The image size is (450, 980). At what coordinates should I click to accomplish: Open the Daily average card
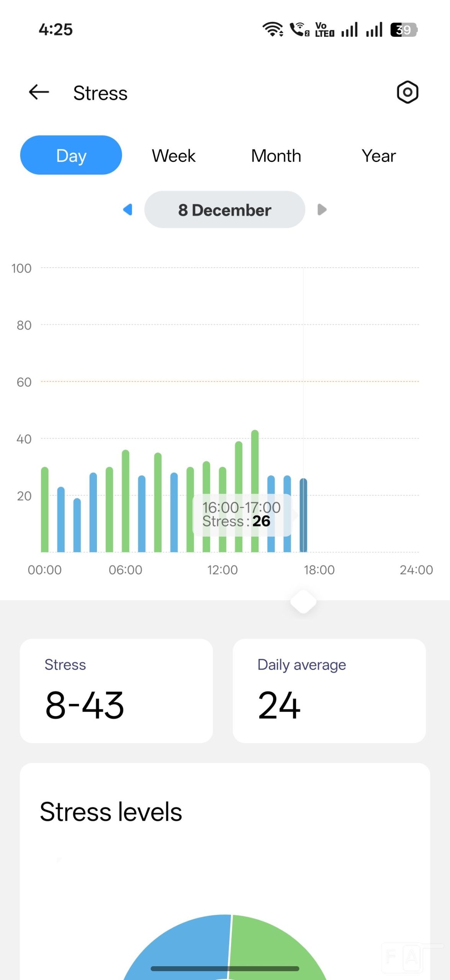pos(329,690)
